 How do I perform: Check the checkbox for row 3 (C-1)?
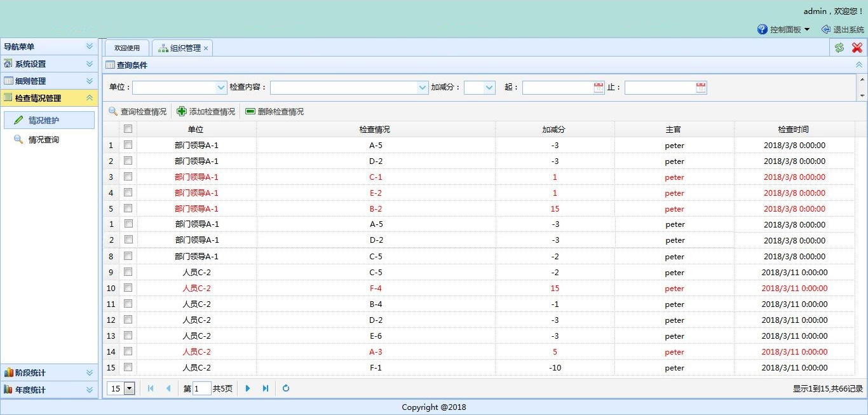(128, 177)
